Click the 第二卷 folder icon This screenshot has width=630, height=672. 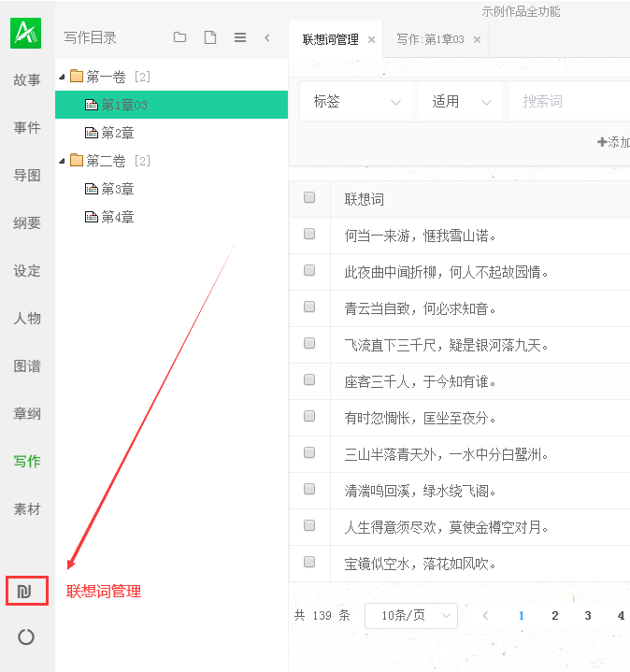point(77,160)
